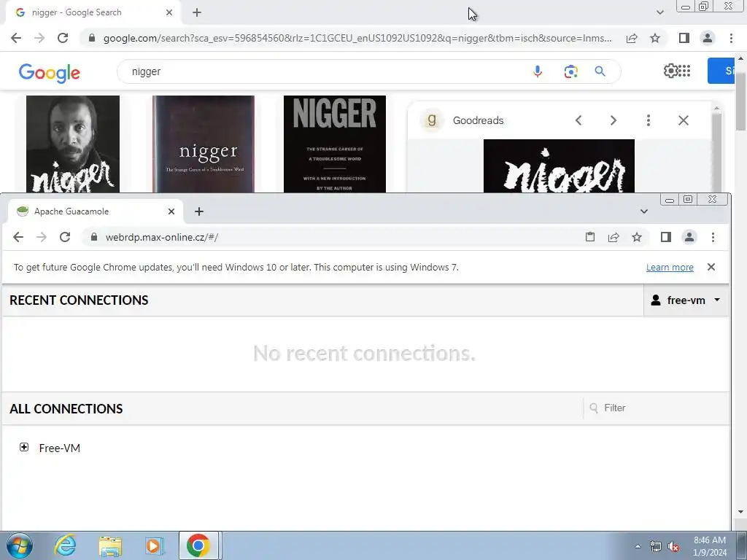Focus the connections Filter field
The image size is (747, 560).
[657, 408]
